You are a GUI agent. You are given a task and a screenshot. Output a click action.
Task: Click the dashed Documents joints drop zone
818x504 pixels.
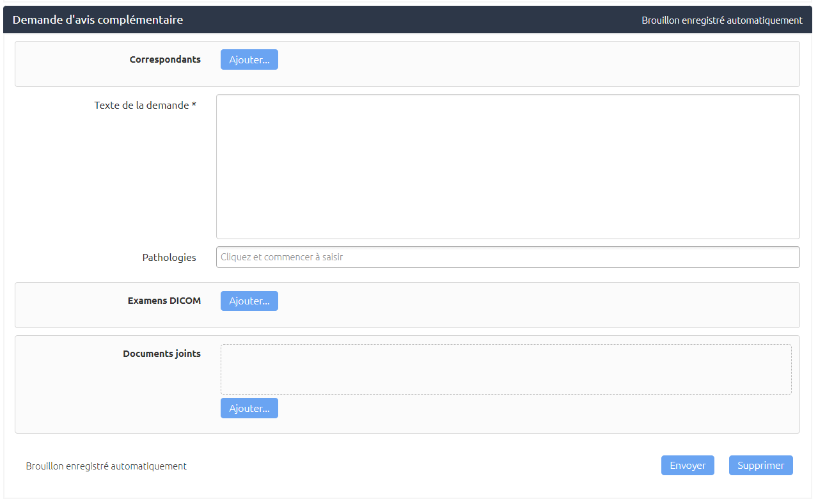pos(506,370)
